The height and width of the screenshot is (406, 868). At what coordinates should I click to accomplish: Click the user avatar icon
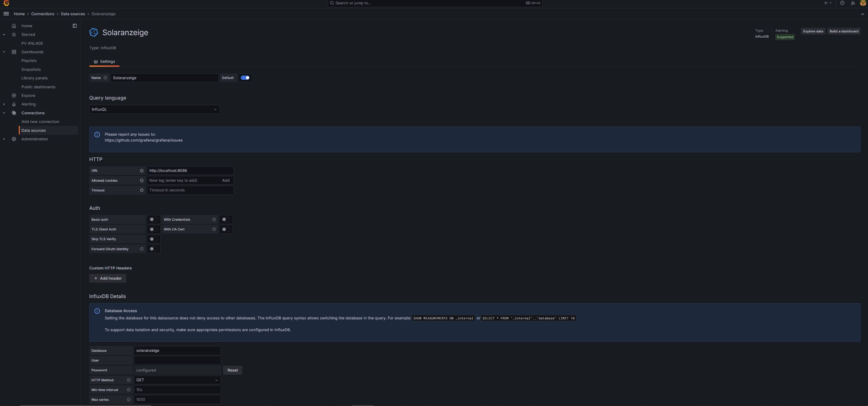863,3
